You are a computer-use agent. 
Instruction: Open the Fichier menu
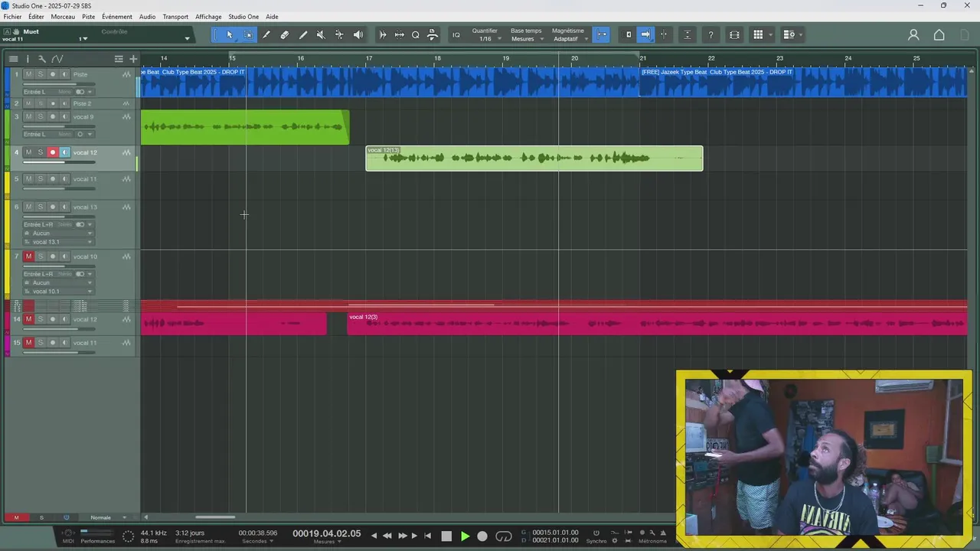click(x=12, y=17)
